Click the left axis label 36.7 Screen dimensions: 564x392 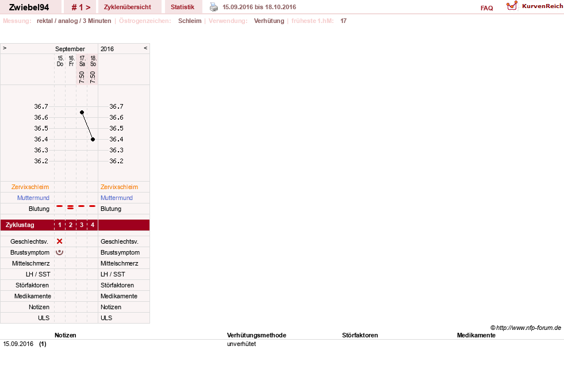41,106
